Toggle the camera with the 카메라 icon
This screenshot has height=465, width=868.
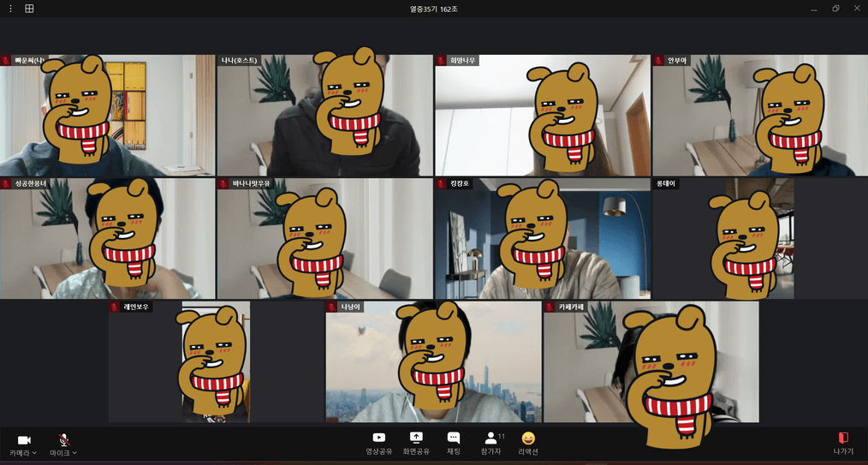pyautogui.click(x=24, y=440)
